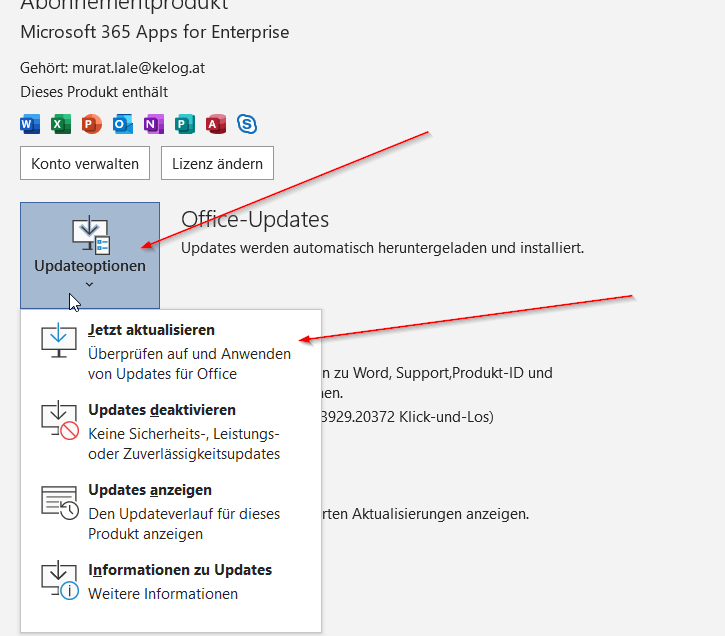Select Updates anzeigen menu entry
Image resolution: width=725 pixels, height=636 pixels.
[171, 511]
